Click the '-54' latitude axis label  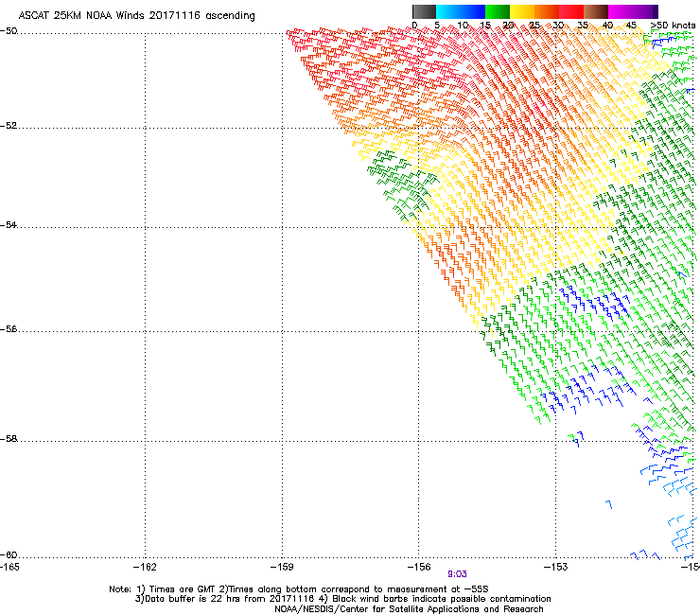pos(9,225)
